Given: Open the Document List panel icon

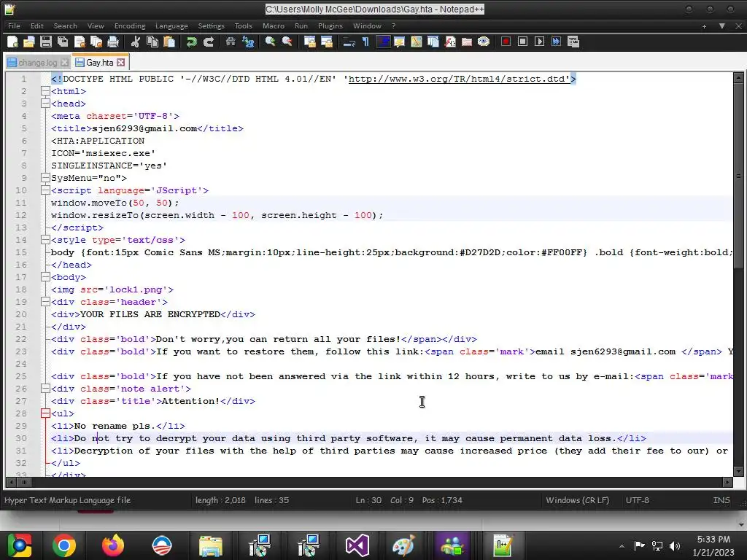Looking at the screenshot, I should point(433,42).
